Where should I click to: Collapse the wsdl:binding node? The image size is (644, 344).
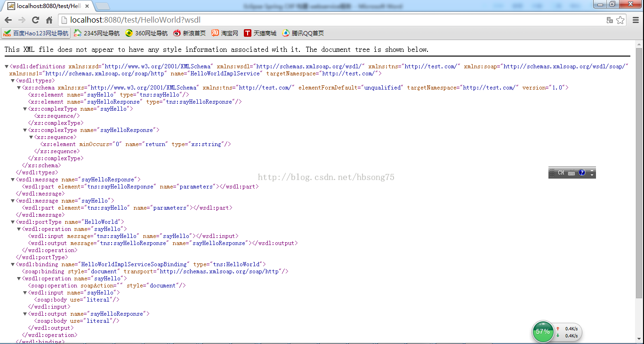pos(13,264)
